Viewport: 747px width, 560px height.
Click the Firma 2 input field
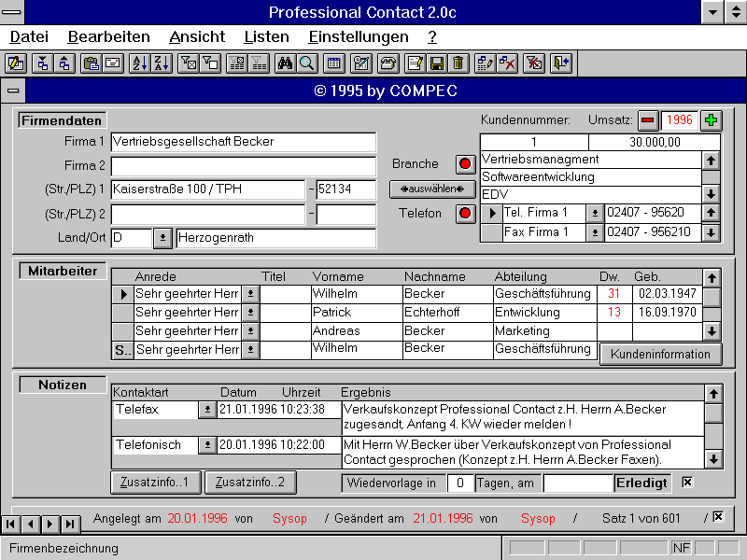243,166
